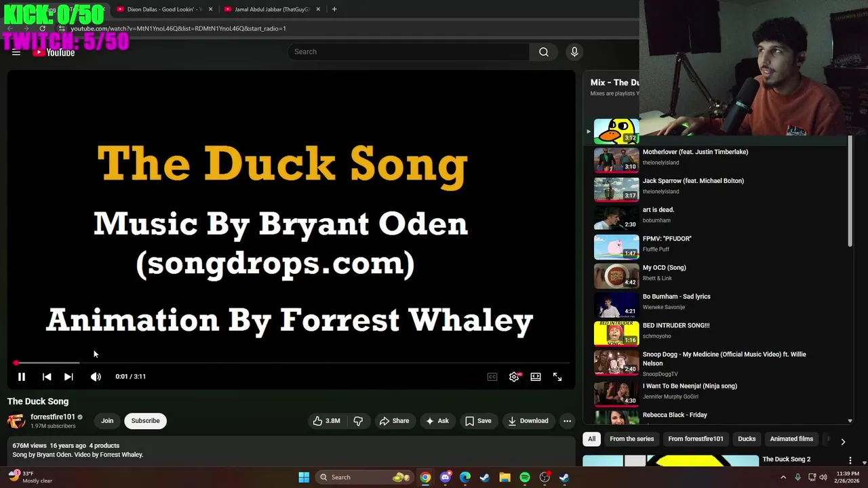Switch to theater mode icon

click(x=536, y=377)
